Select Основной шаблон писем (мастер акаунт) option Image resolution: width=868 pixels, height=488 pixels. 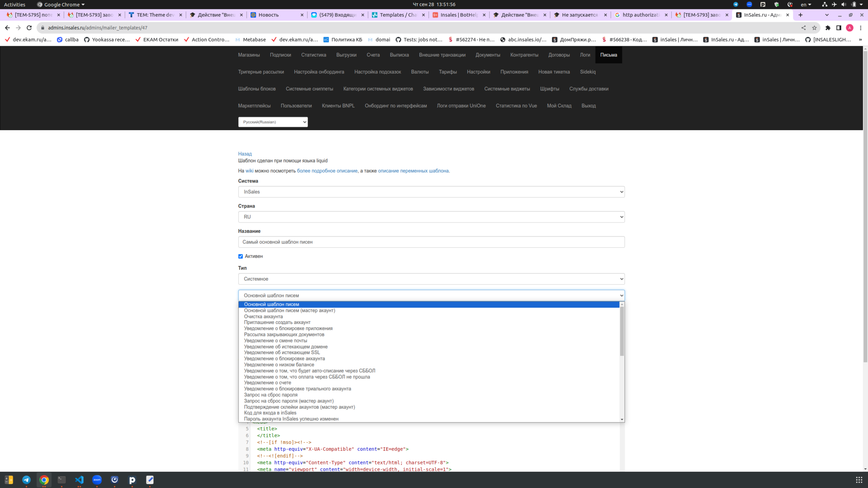tap(289, 311)
